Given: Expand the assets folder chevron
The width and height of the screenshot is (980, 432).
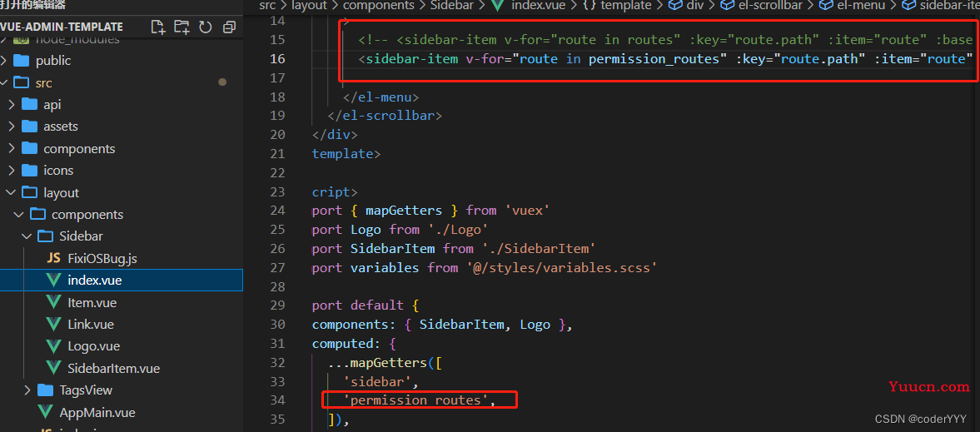Looking at the screenshot, I should coord(12,127).
